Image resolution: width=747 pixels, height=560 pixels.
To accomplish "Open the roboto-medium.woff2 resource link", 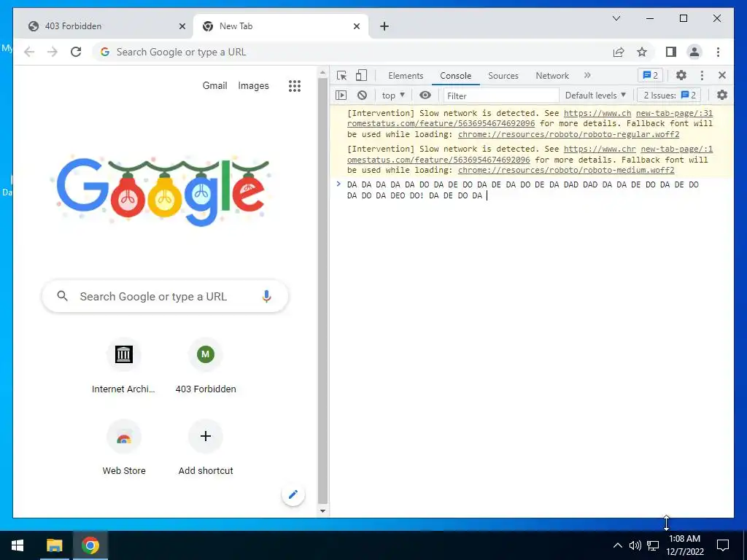I will [x=566, y=170].
